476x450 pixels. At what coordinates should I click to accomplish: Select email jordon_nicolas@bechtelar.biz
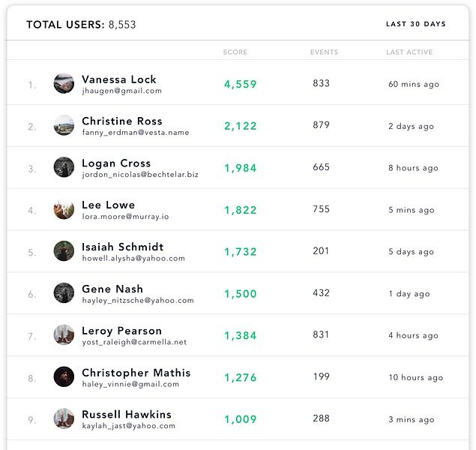[140, 175]
